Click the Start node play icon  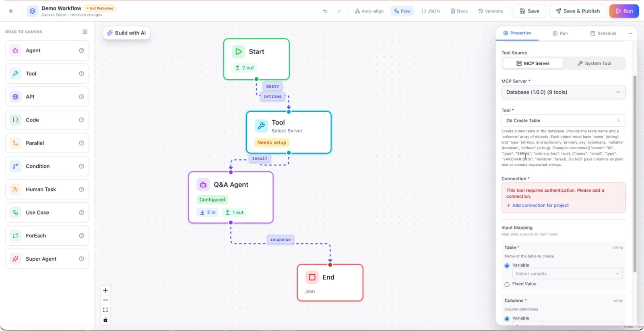coord(238,51)
